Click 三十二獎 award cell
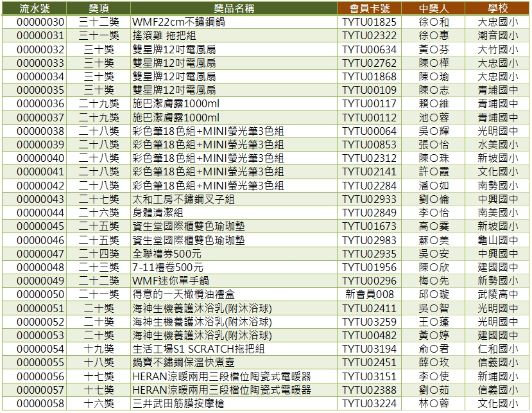 (99, 22)
